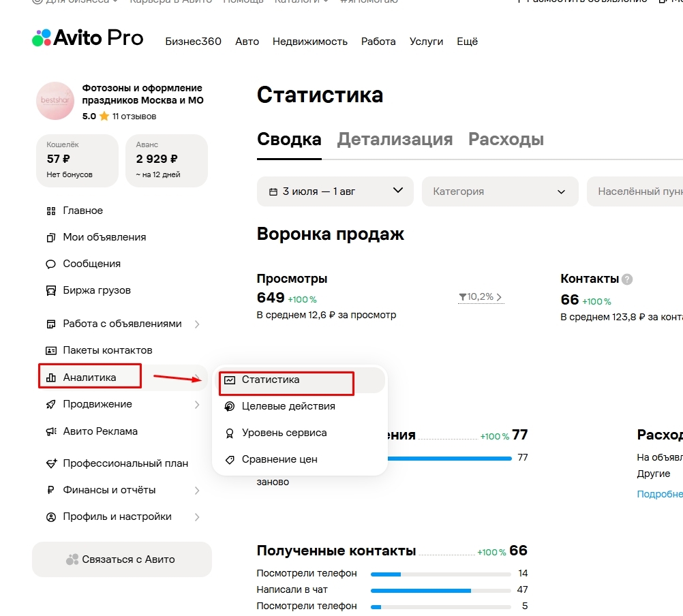Click the Уровень сервиса badge icon
683x616 pixels.
click(229, 433)
